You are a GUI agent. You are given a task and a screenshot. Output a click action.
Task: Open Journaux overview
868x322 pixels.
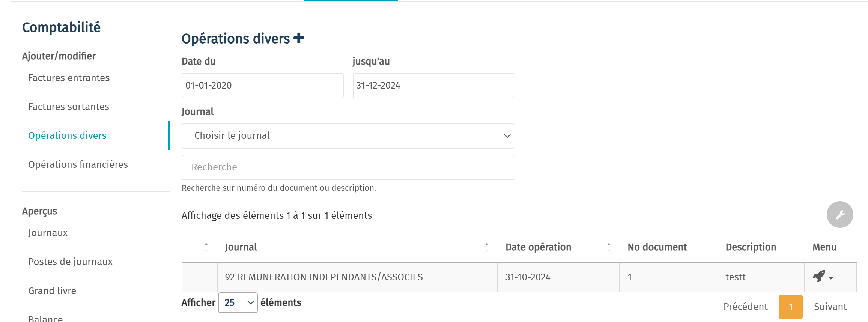click(48, 233)
